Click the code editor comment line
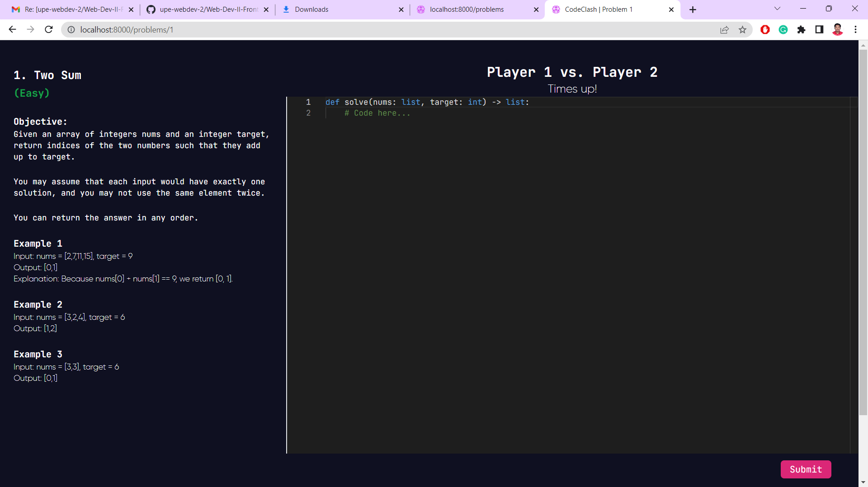This screenshot has height=487, width=868. pyautogui.click(x=377, y=113)
